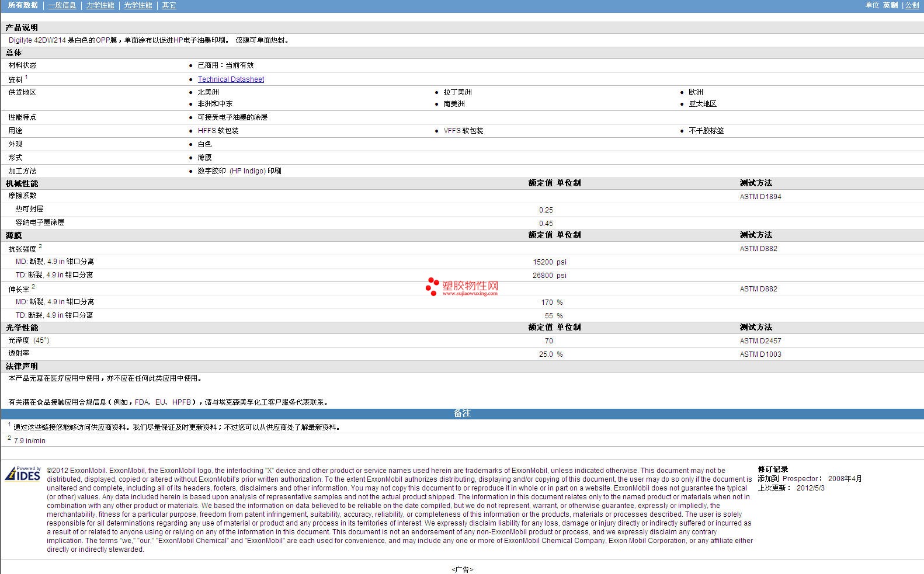The image size is (924, 574).
Task: Switch units to 公制
Action: click(912, 5)
